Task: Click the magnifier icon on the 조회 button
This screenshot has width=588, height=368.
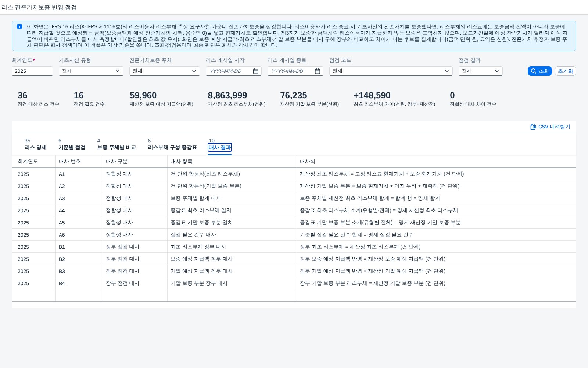Action: [x=534, y=71]
